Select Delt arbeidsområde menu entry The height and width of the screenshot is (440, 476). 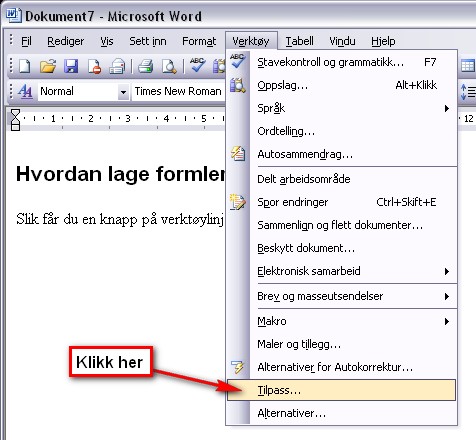point(342,179)
